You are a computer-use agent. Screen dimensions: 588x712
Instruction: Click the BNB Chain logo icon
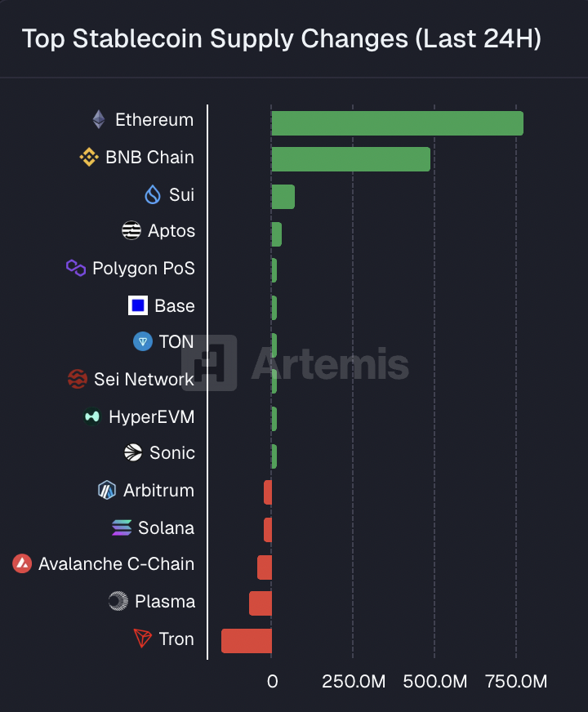click(x=89, y=158)
